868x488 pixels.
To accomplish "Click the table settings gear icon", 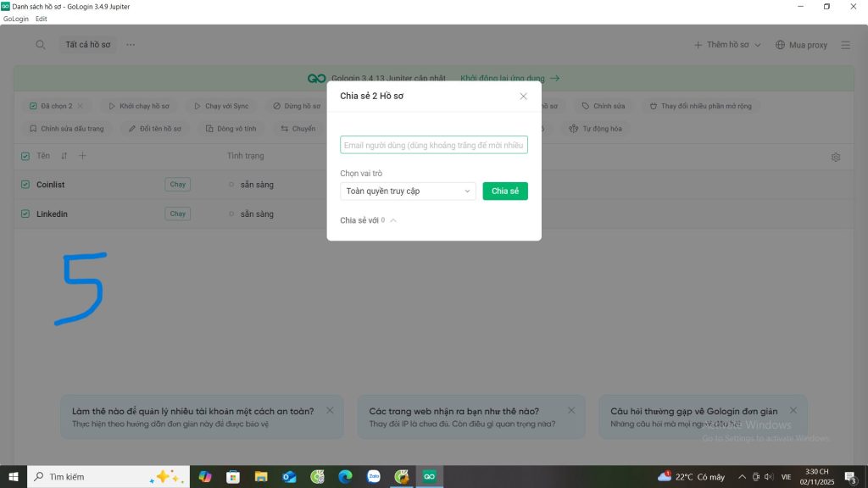I will coord(836,157).
